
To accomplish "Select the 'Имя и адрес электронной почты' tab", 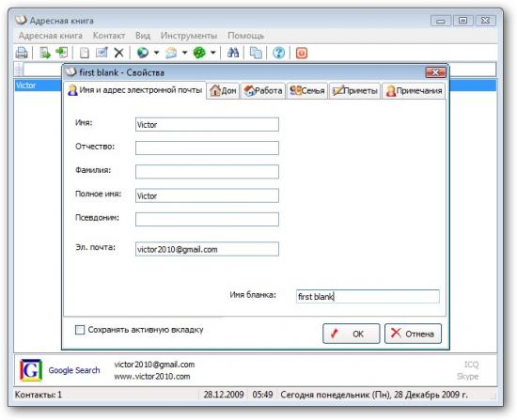I will click(134, 90).
